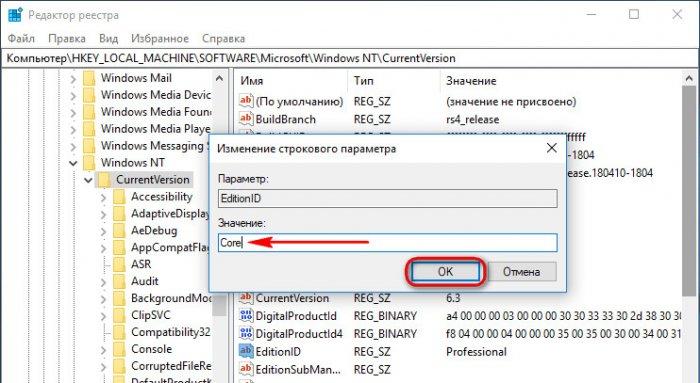
Task: Click the binary icon of DigitalProductId4
Action: pyautogui.click(x=246, y=333)
